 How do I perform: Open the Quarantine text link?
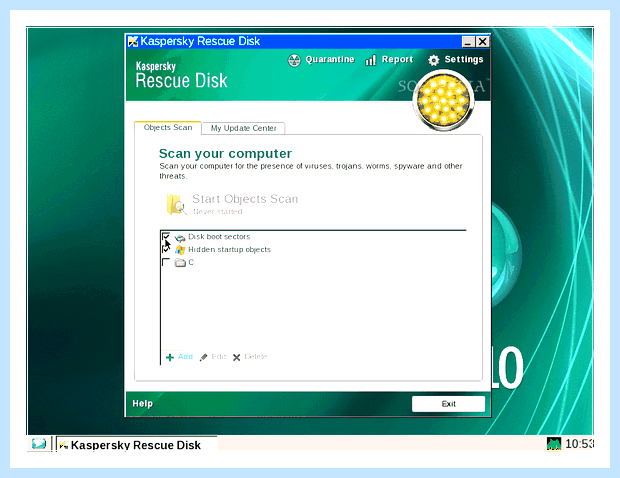point(330,59)
